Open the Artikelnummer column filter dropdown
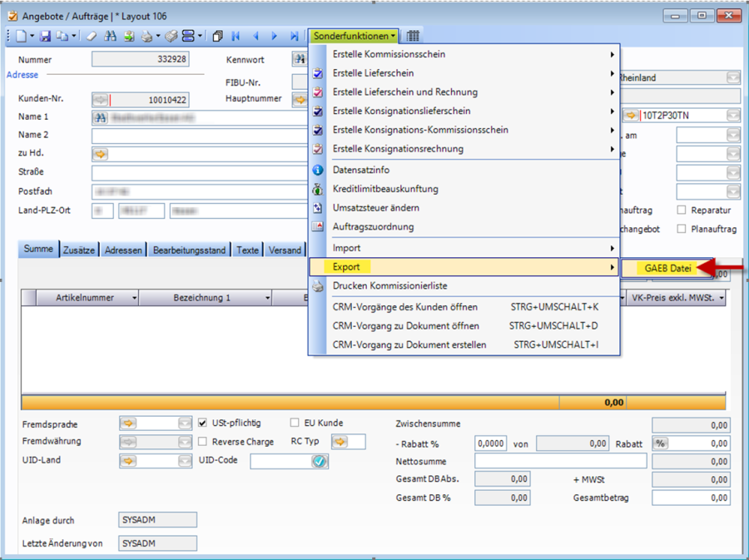The image size is (749, 560). tap(134, 297)
